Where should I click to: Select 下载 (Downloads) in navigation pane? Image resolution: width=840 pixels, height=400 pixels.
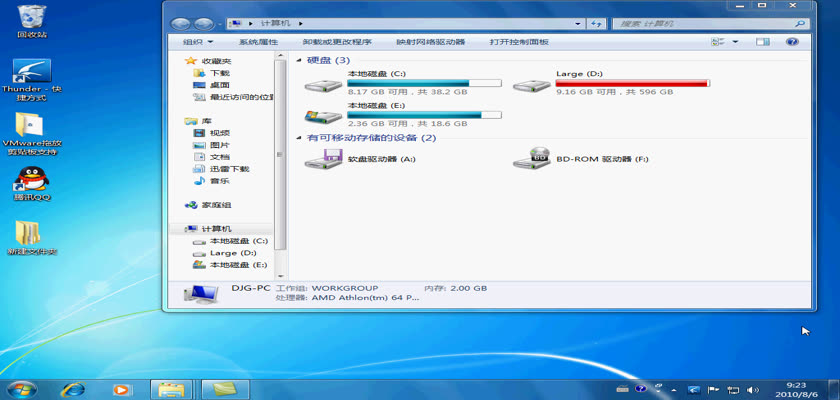[x=219, y=73]
